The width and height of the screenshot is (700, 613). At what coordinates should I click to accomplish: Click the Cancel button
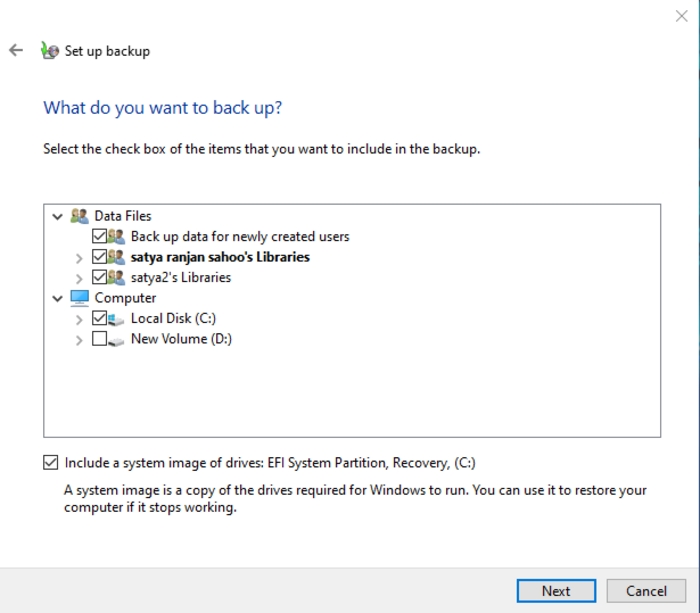pyautogui.click(x=645, y=591)
